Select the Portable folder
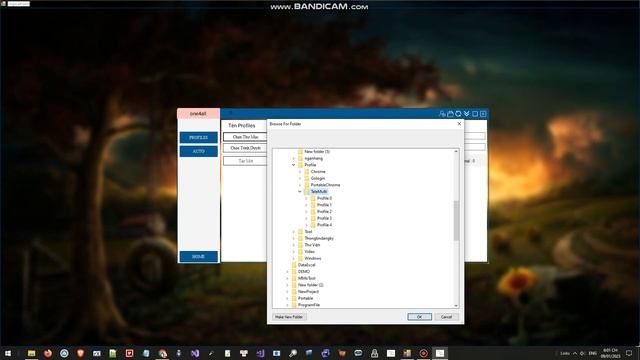The height and width of the screenshot is (360, 640). coord(305,298)
